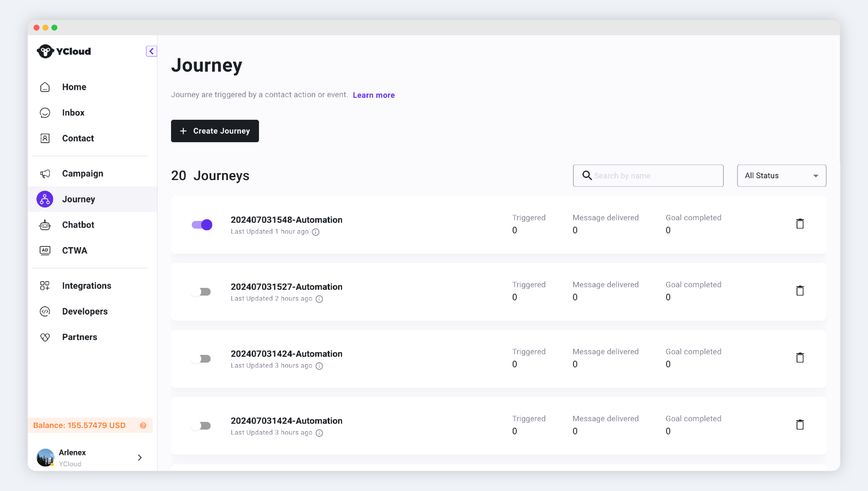
Task: Click the Campaign megaphone icon
Action: (x=45, y=174)
